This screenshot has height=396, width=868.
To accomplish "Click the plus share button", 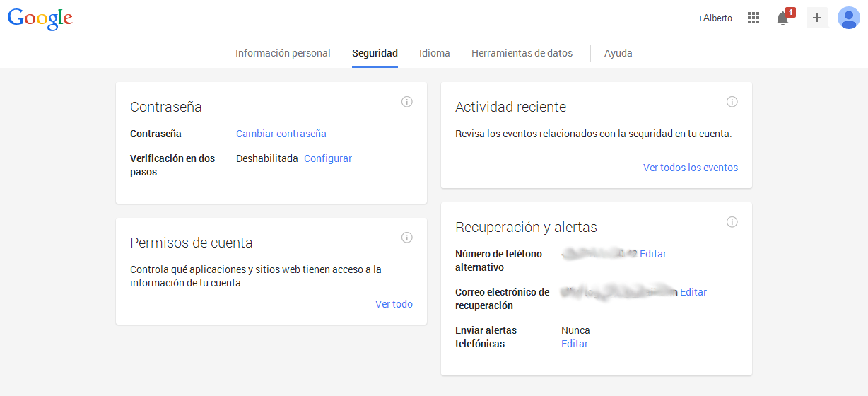I will tap(816, 18).
